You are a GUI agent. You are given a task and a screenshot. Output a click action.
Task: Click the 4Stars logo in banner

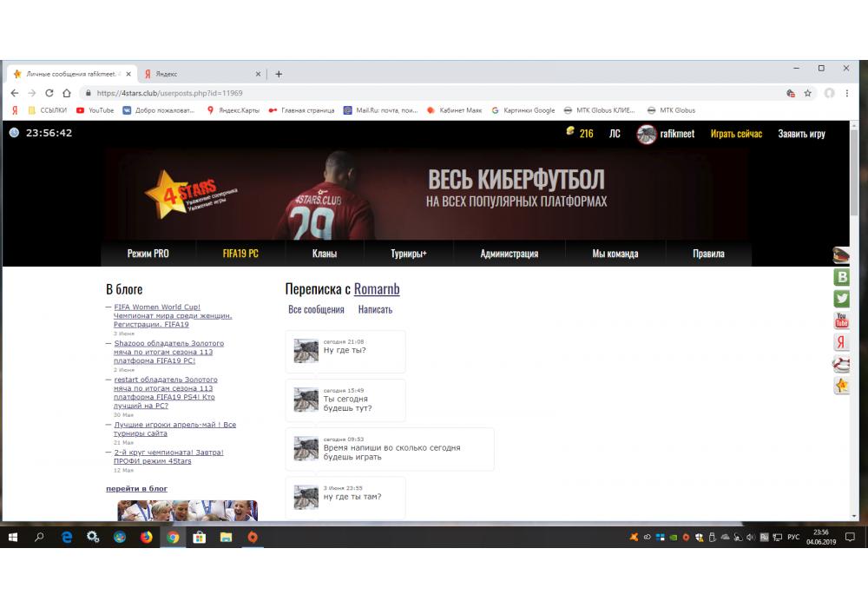pos(190,195)
